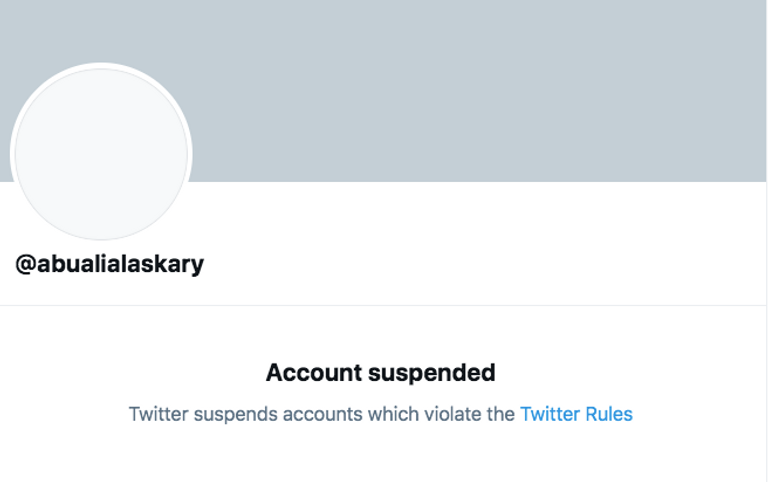768x482 pixels.
Task: Click the blue "Twitter" word in the link
Action: pos(550,413)
